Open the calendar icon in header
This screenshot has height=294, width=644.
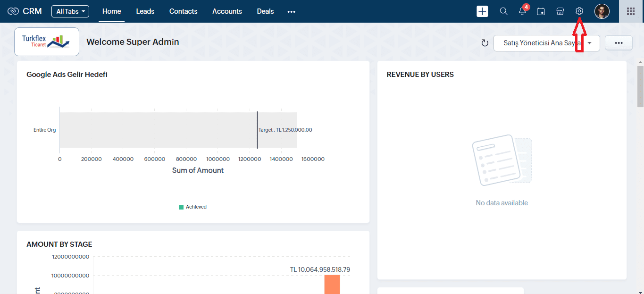(x=541, y=11)
